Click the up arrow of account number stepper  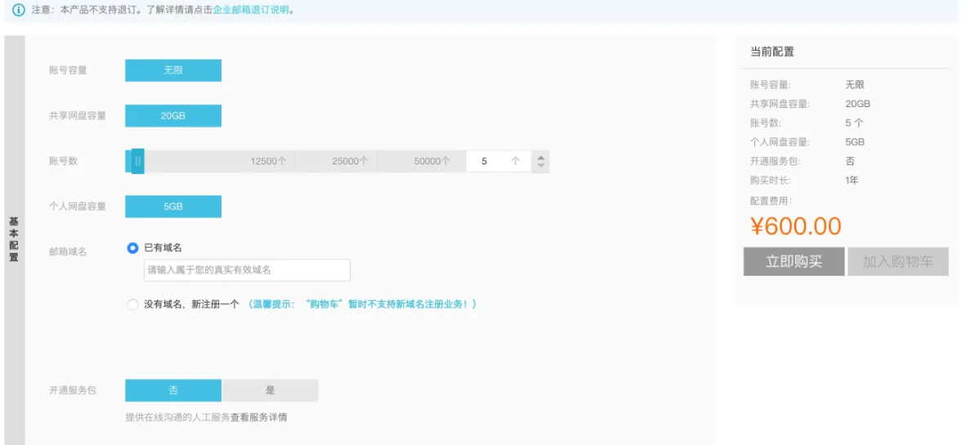click(x=540, y=157)
